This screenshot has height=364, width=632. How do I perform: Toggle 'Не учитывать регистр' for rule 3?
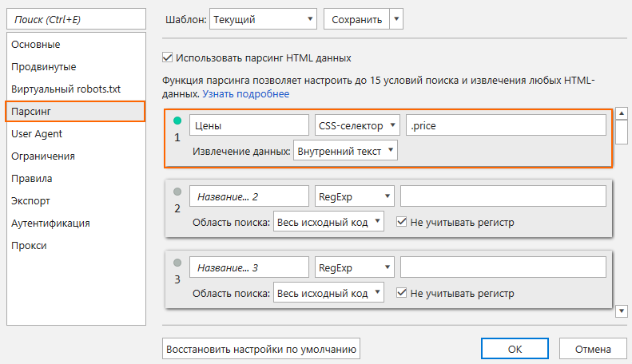click(402, 293)
